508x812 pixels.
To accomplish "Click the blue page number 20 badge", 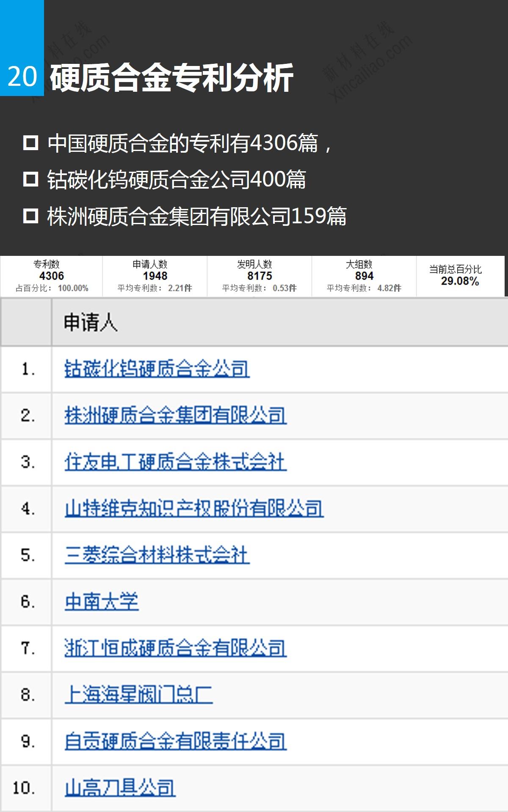I will [x=22, y=76].
